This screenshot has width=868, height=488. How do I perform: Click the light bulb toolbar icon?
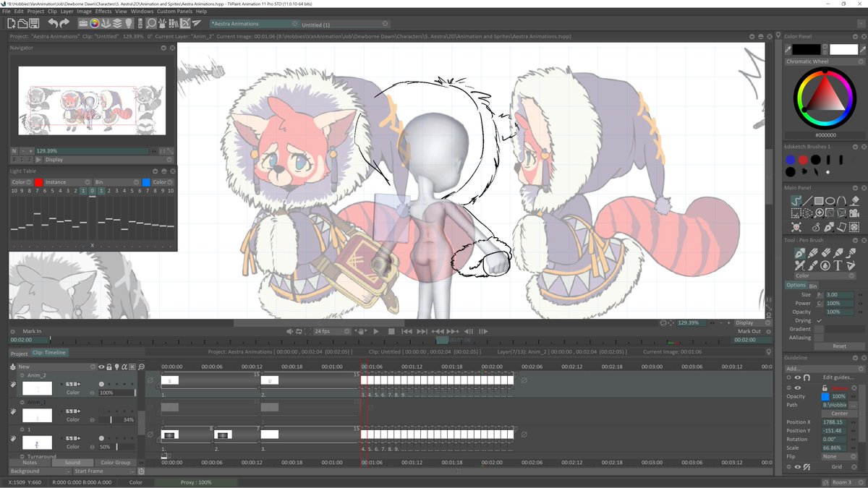129,24
